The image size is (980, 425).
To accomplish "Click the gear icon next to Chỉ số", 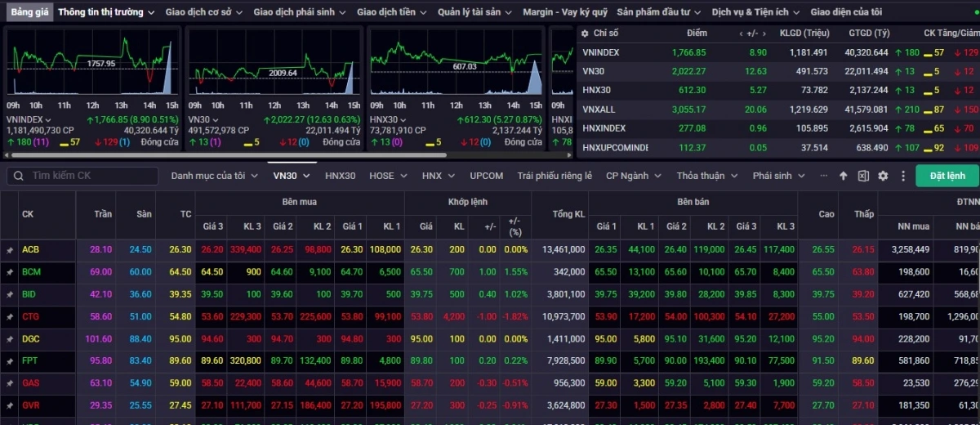I will [x=583, y=34].
